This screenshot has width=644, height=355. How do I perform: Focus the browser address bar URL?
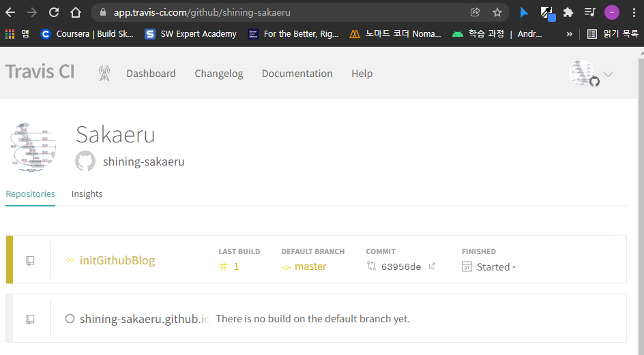click(x=202, y=12)
